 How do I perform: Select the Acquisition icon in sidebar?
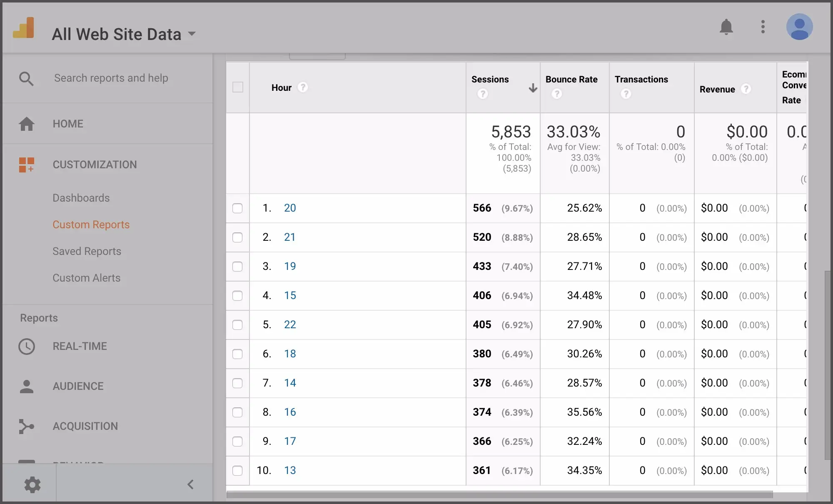[26, 426]
